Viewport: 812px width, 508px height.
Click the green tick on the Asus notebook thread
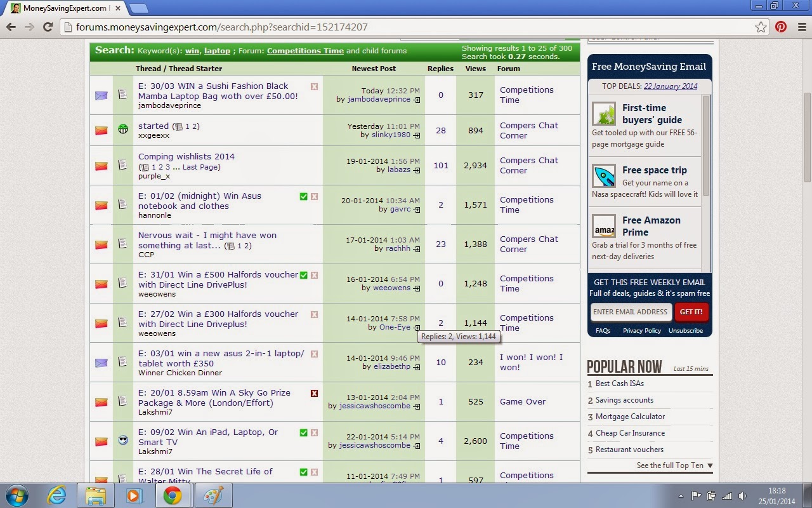303,196
